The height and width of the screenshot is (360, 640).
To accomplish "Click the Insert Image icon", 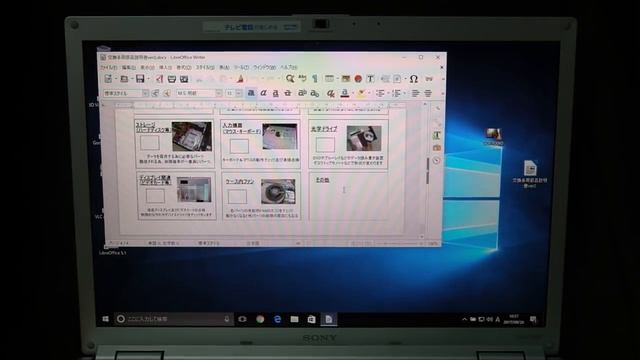I will [x=346, y=79].
